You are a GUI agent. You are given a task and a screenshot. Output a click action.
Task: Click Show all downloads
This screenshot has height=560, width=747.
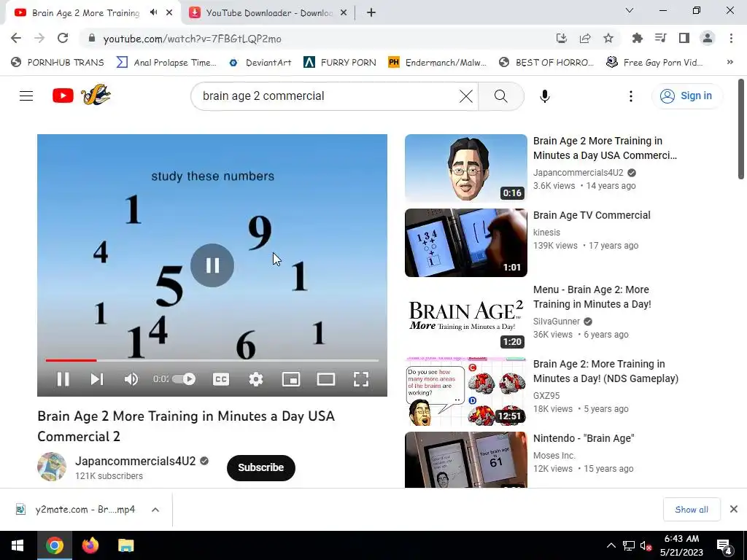[x=692, y=510]
